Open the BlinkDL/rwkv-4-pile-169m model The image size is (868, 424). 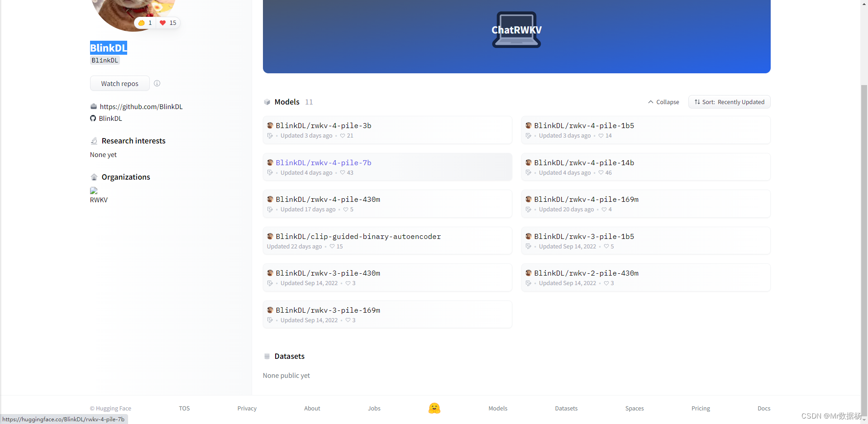[646, 204]
